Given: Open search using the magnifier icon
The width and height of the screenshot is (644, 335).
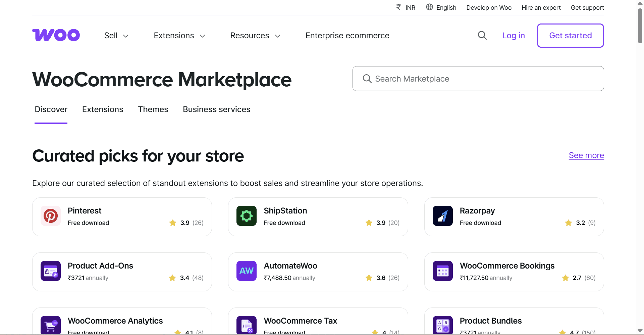Looking at the screenshot, I should [482, 35].
